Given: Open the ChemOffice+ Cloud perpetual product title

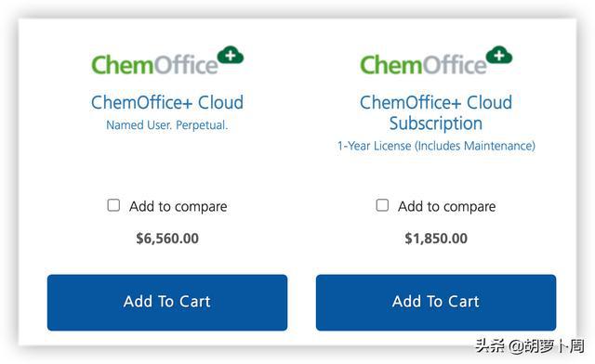Looking at the screenshot, I should click(x=167, y=102).
